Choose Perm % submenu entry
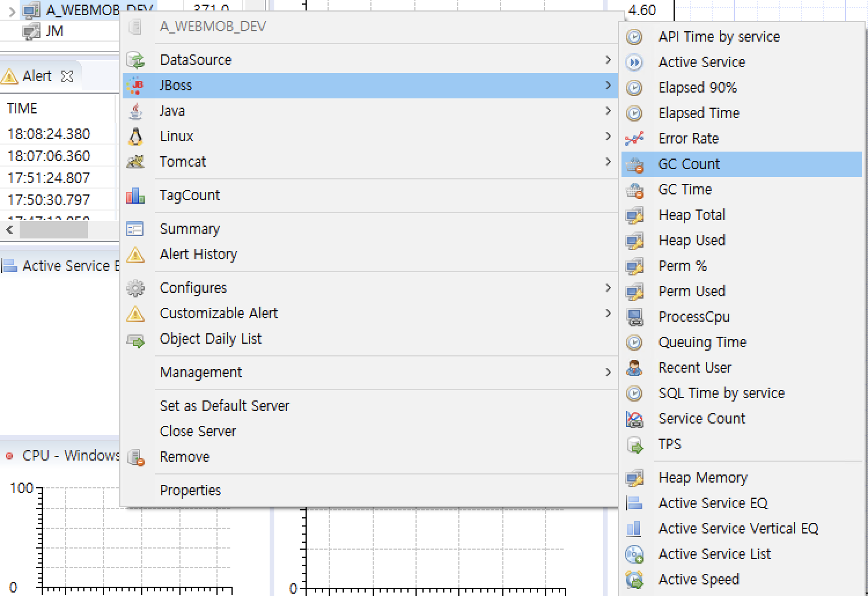Image resolution: width=868 pixels, height=596 pixels. click(742, 266)
